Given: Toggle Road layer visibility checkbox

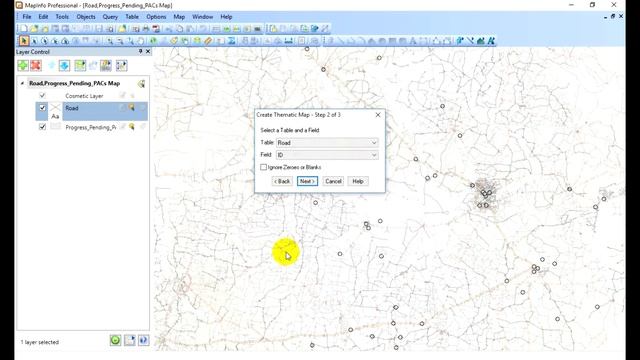Looking at the screenshot, I should (42, 108).
